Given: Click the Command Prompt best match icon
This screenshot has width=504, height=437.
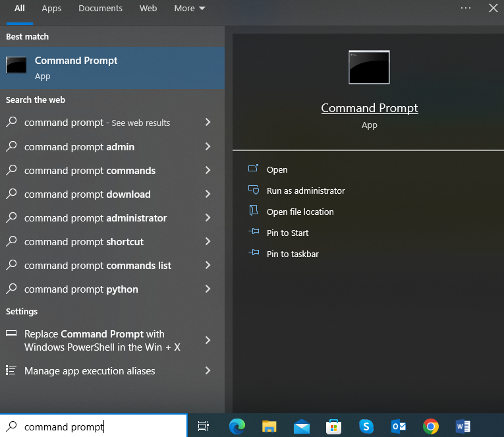Looking at the screenshot, I should (16, 65).
